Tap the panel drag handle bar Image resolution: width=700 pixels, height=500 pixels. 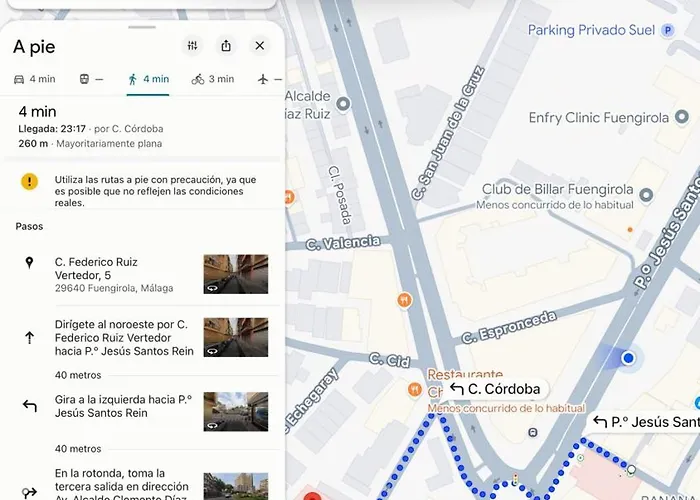[x=142, y=27]
